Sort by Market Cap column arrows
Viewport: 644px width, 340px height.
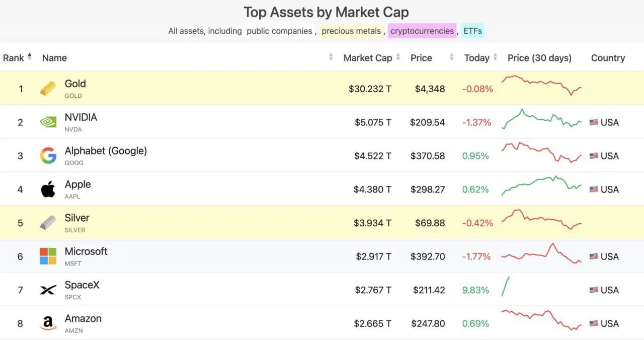click(398, 57)
